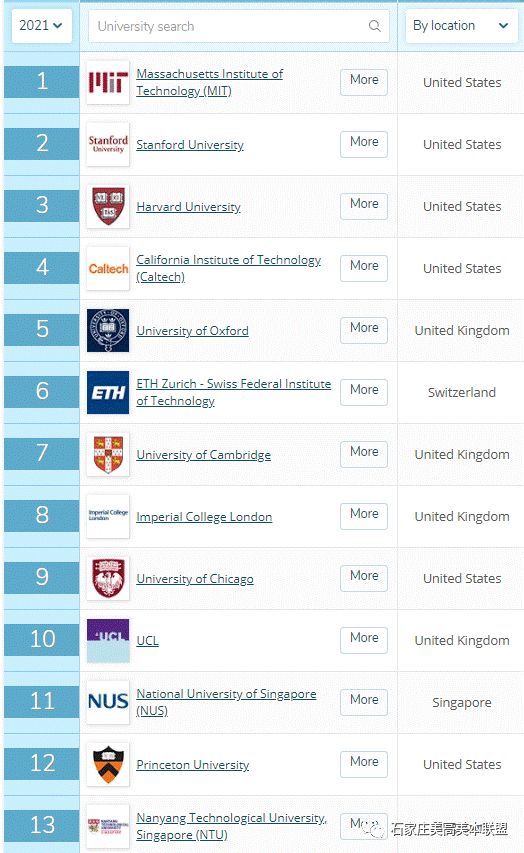Viewport: 524px width, 853px height.
Task: Click the Stanford University logo
Action: click(108, 144)
